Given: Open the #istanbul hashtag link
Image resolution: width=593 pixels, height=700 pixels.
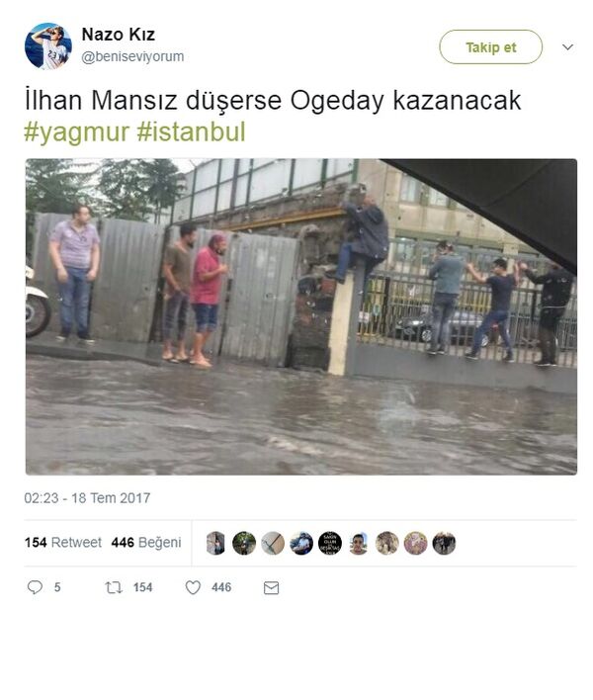Looking at the screenshot, I should click(191, 132).
